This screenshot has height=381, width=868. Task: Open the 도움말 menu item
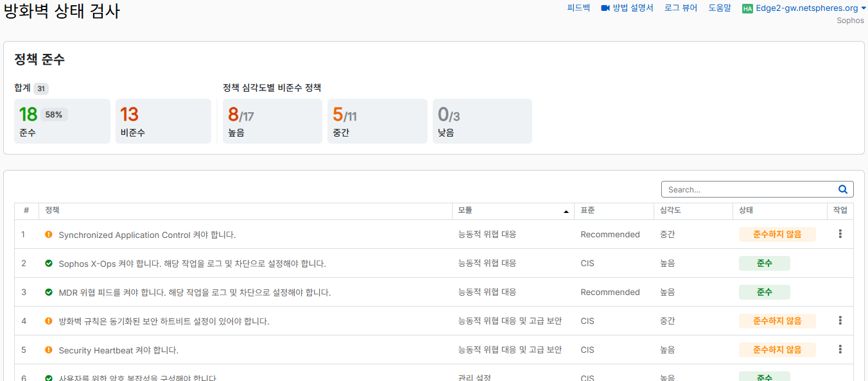(719, 8)
